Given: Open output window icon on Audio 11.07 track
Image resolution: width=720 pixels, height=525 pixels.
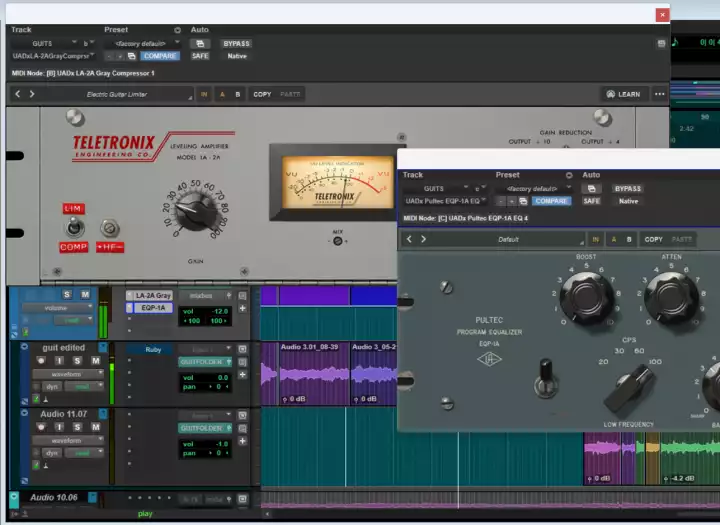Looking at the screenshot, I should coord(242,415).
